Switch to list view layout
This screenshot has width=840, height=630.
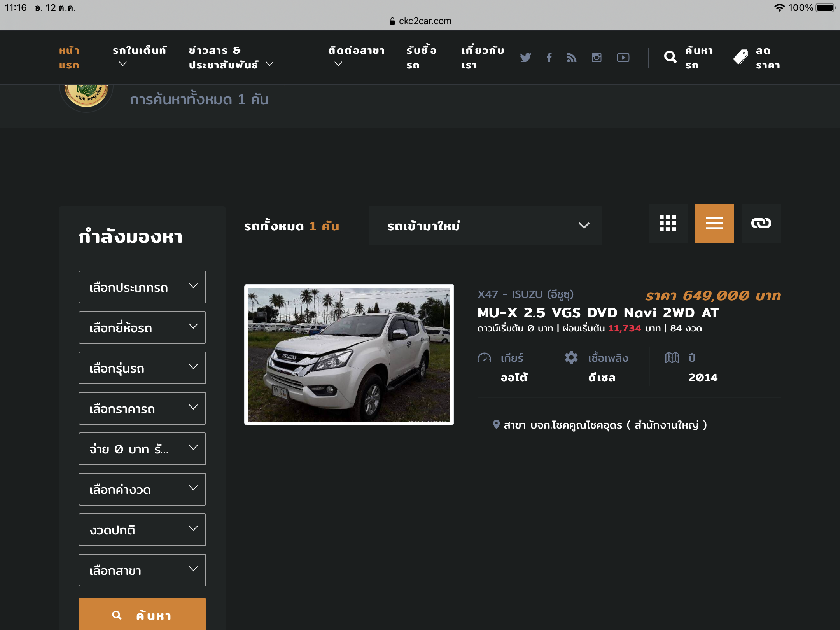[714, 224]
